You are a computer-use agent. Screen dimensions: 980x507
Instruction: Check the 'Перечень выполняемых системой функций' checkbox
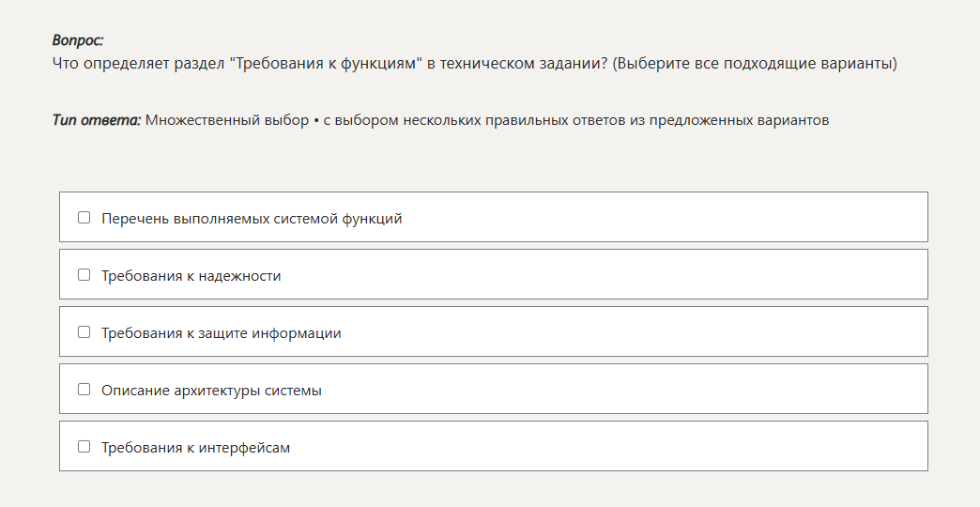pyautogui.click(x=84, y=218)
